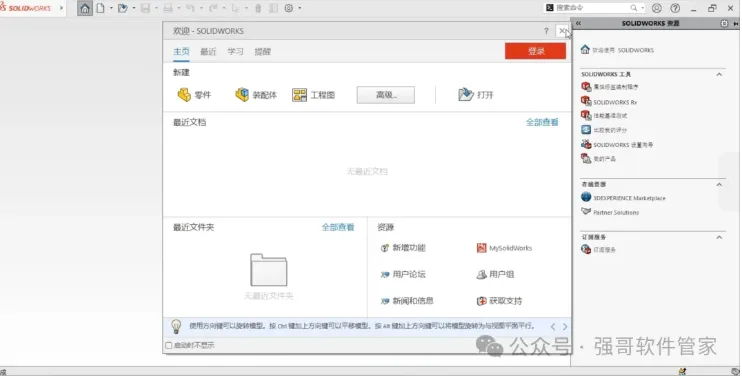Open subscription services item in side panel
The height and width of the screenshot is (379, 742).
599,249
